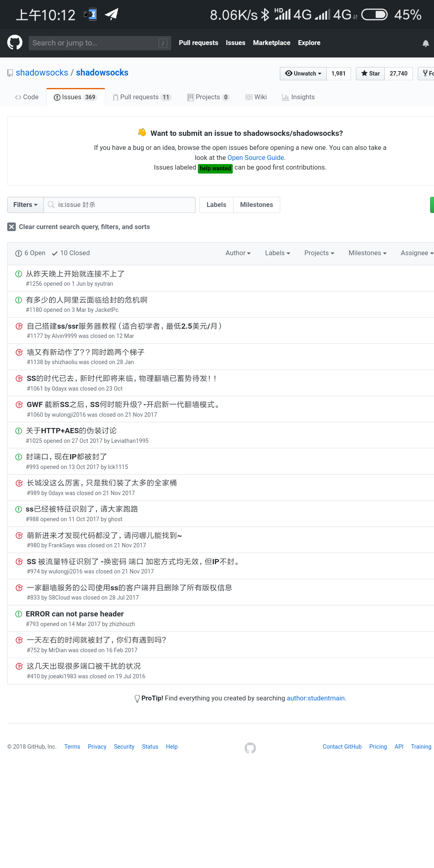Tap the Bluetooth status icon
434x868 pixels.
(x=265, y=15)
